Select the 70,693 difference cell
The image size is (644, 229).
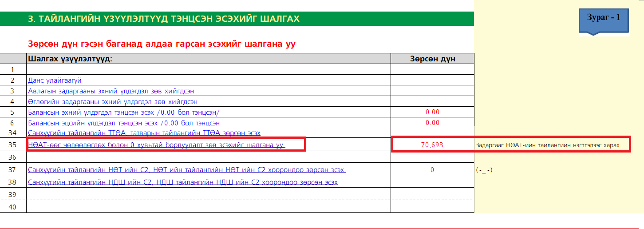432,145
